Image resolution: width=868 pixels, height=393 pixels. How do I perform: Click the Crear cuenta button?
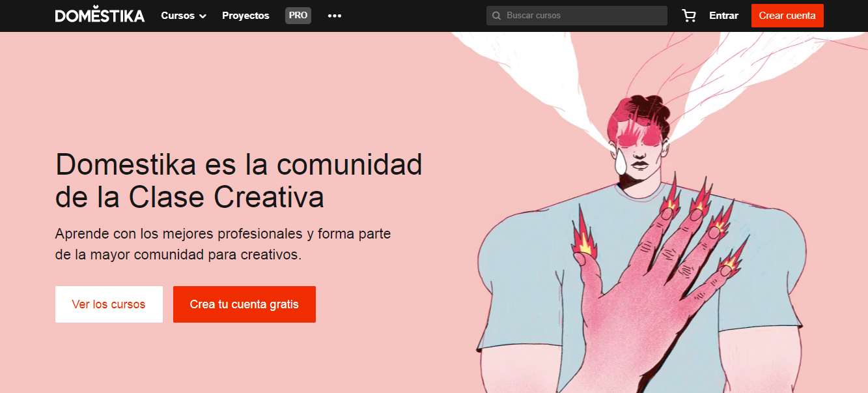click(787, 16)
